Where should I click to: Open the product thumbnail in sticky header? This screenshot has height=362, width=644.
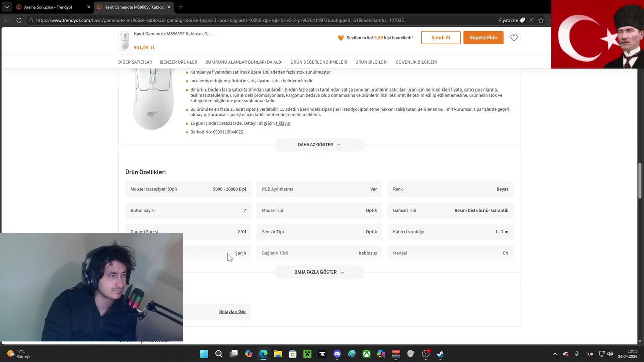125,41
